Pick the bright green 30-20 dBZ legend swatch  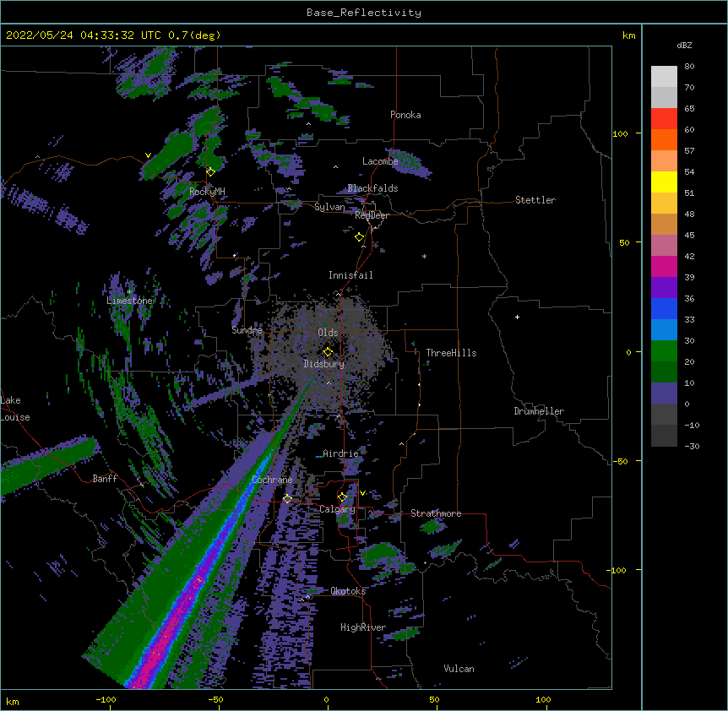point(664,351)
